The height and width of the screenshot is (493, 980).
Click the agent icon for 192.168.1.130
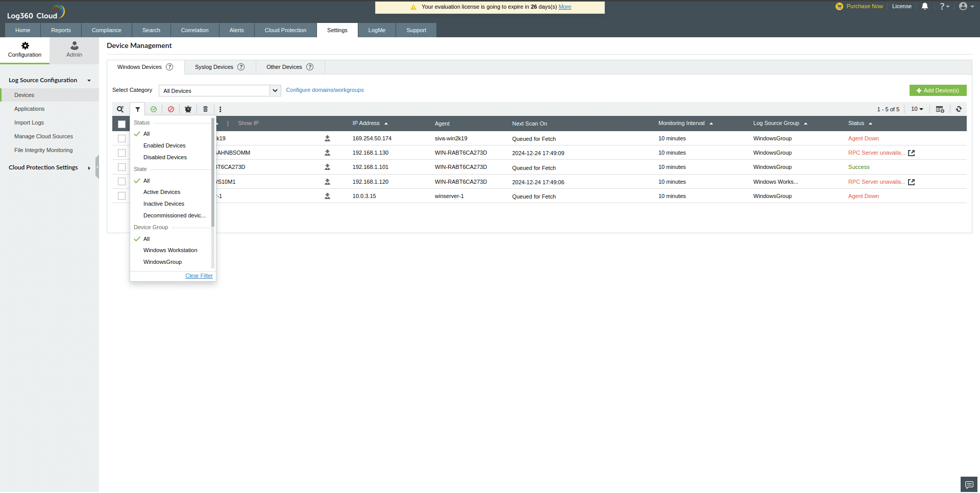click(328, 153)
